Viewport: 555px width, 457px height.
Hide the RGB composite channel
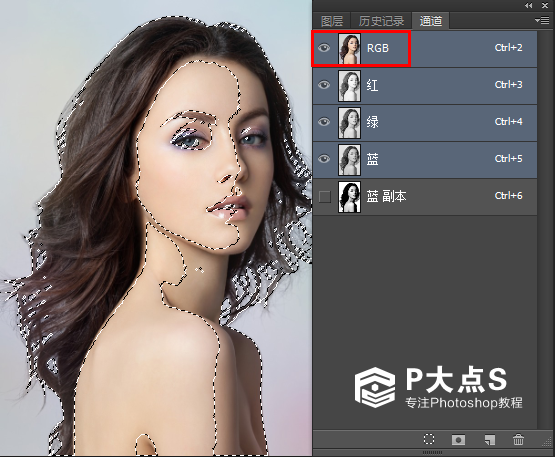[324, 48]
